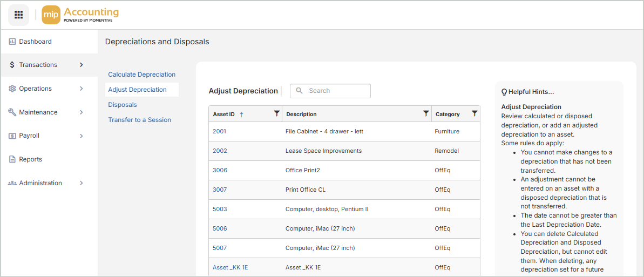
Task: Open the Description column filter icon
Action: [x=426, y=113]
